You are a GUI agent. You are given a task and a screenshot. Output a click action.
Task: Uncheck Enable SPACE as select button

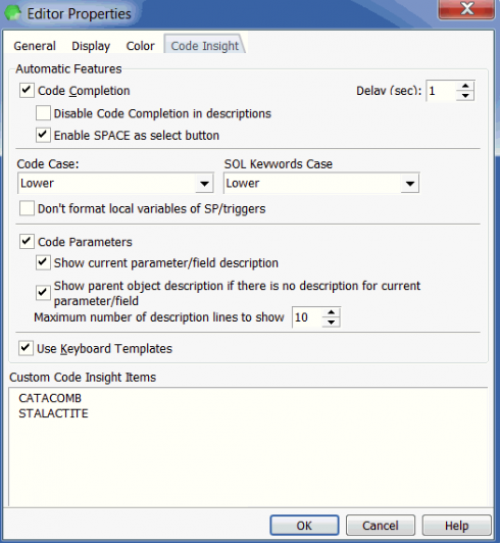click(x=43, y=135)
